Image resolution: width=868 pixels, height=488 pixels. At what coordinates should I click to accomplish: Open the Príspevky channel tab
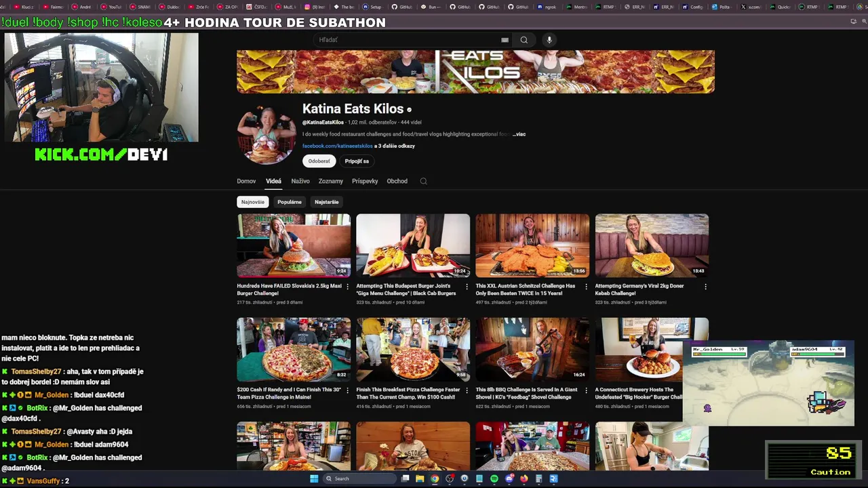click(x=365, y=181)
